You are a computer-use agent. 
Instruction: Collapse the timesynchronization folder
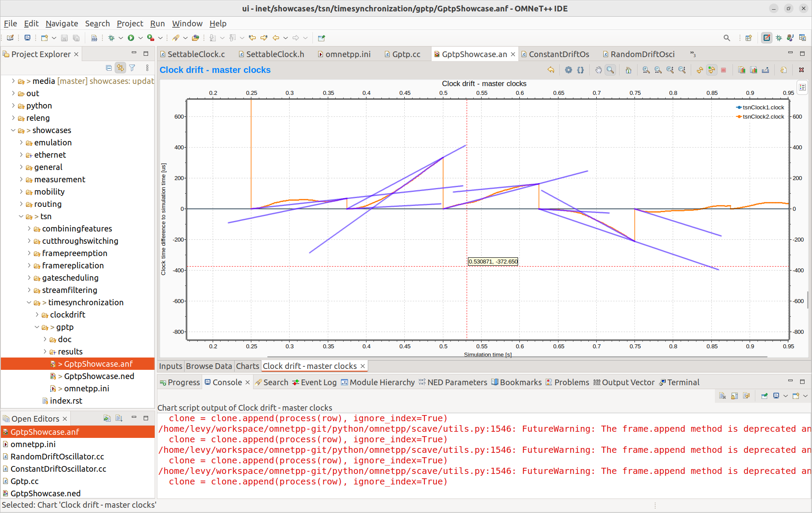29,302
